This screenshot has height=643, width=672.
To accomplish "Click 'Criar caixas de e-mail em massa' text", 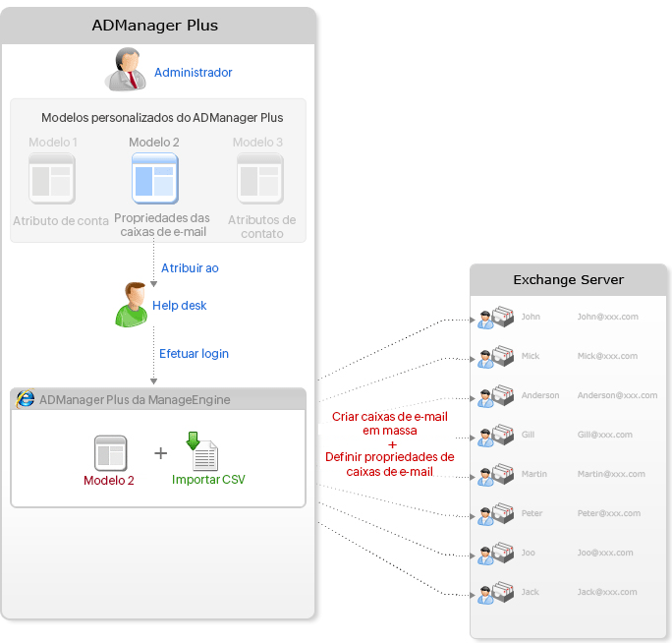I will pos(390,424).
